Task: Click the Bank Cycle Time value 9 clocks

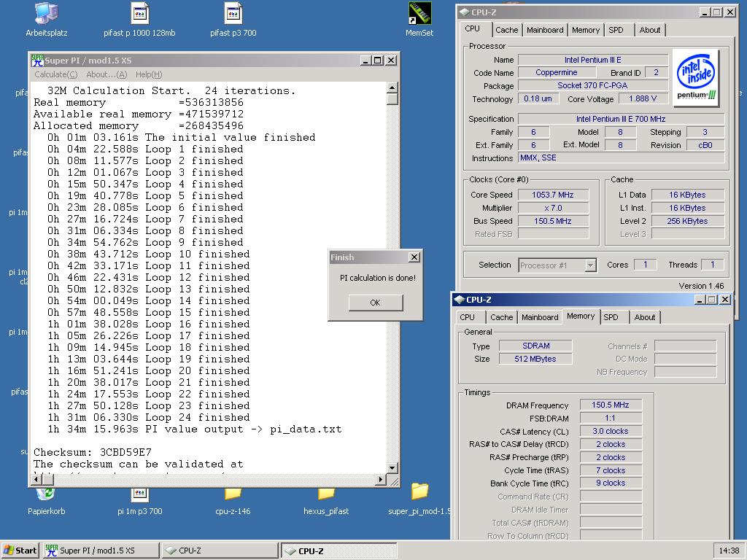Action: (611, 483)
